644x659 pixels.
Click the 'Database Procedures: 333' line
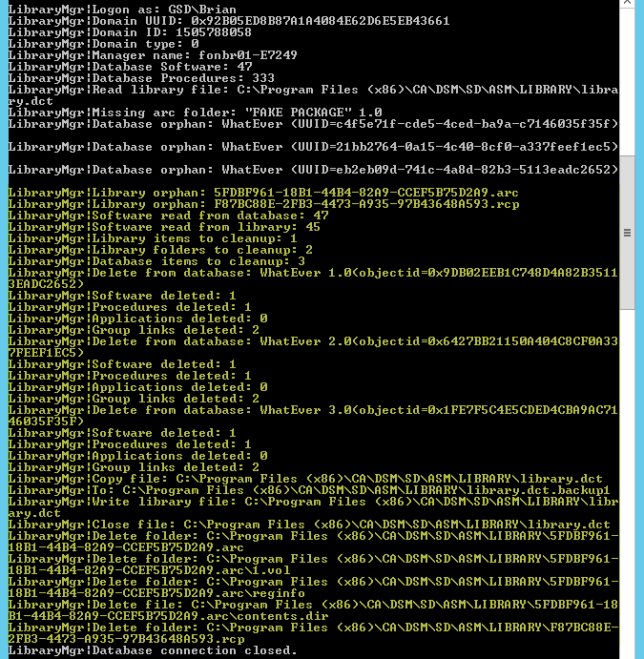[141, 78]
